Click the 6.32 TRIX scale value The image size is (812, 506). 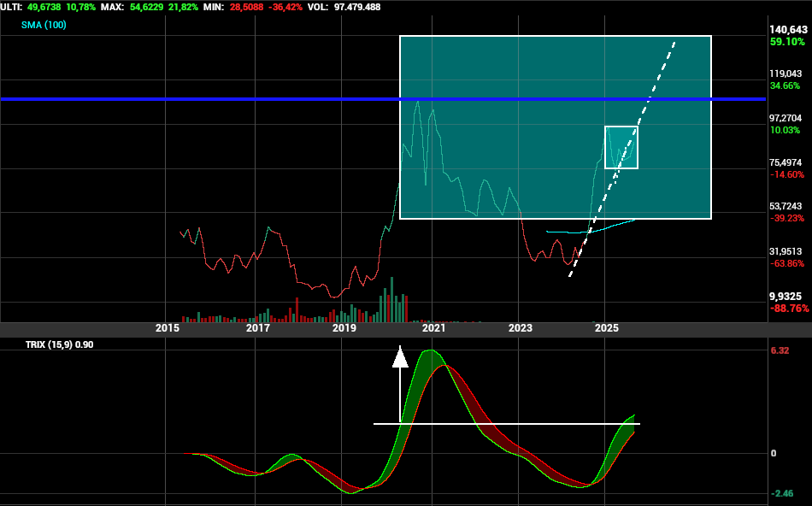pos(780,350)
